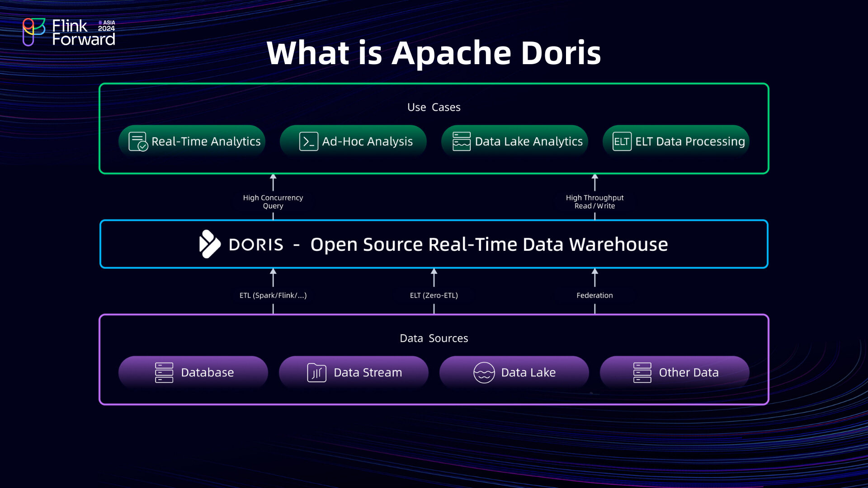Image resolution: width=868 pixels, height=488 pixels.
Task: Select the ELT Data Processing button
Action: (x=675, y=141)
